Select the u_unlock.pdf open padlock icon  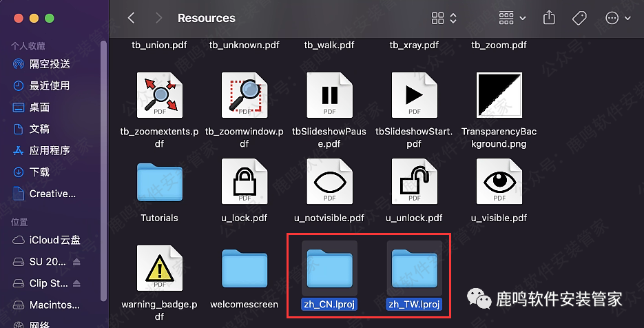[414, 182]
